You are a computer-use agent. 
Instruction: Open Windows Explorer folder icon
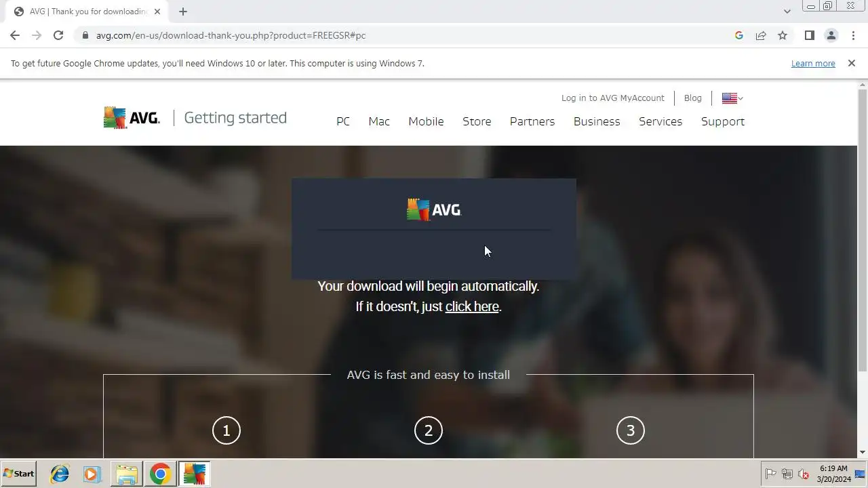(127, 474)
